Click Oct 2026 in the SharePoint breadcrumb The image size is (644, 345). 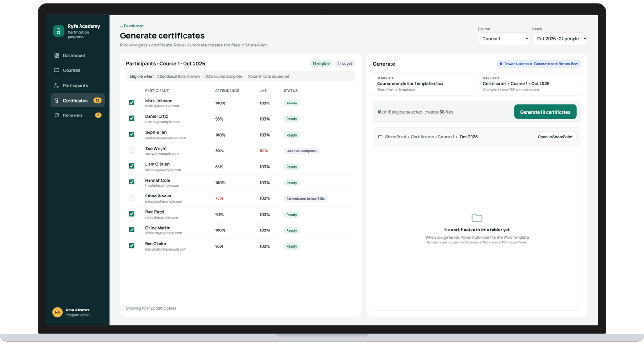[469, 137]
